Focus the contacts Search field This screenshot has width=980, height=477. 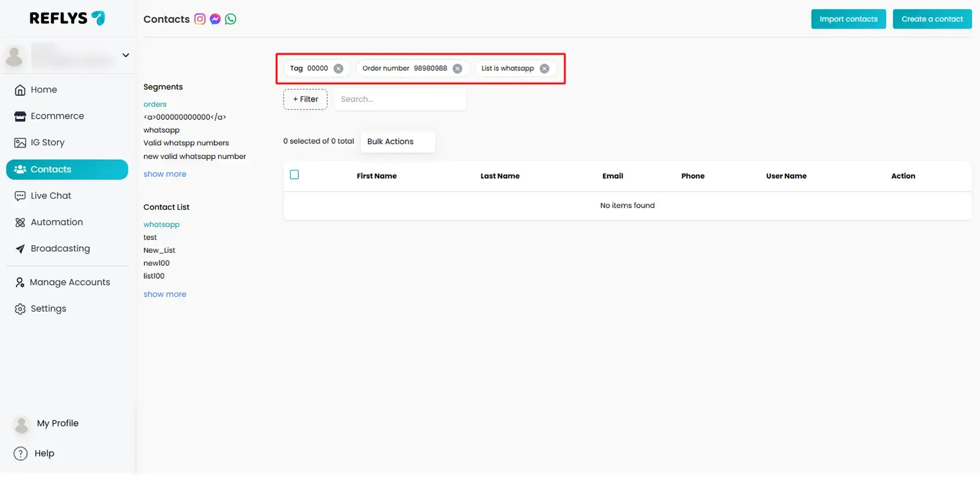400,100
